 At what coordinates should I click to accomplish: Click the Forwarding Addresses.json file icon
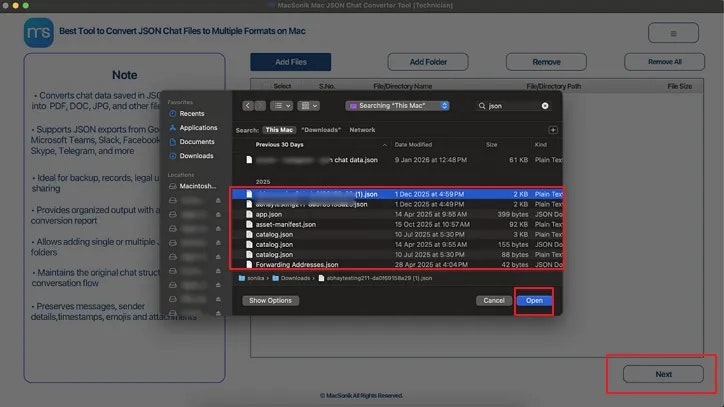pos(249,265)
